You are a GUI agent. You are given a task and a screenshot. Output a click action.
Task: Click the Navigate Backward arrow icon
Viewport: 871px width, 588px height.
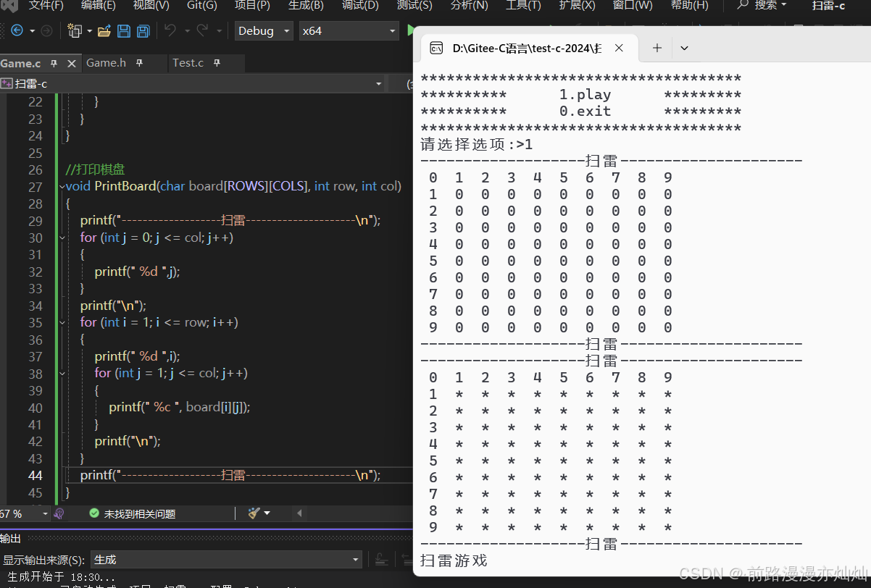click(17, 30)
